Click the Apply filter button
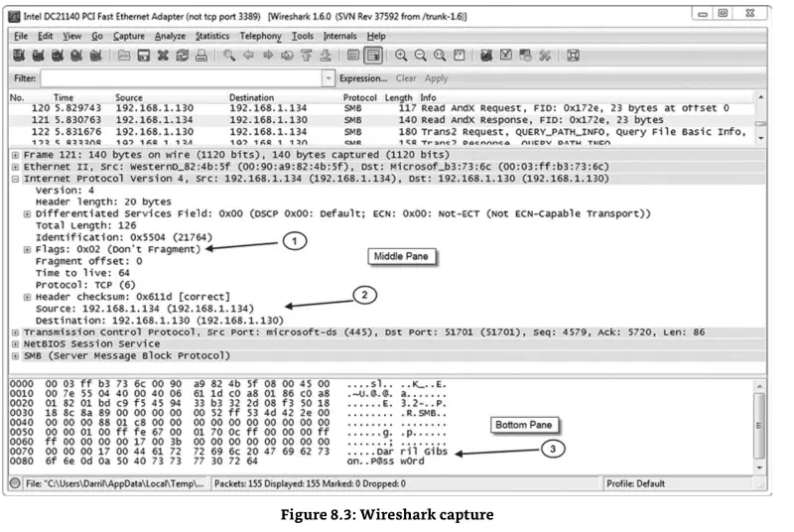The height and width of the screenshot is (532, 794). point(437,78)
